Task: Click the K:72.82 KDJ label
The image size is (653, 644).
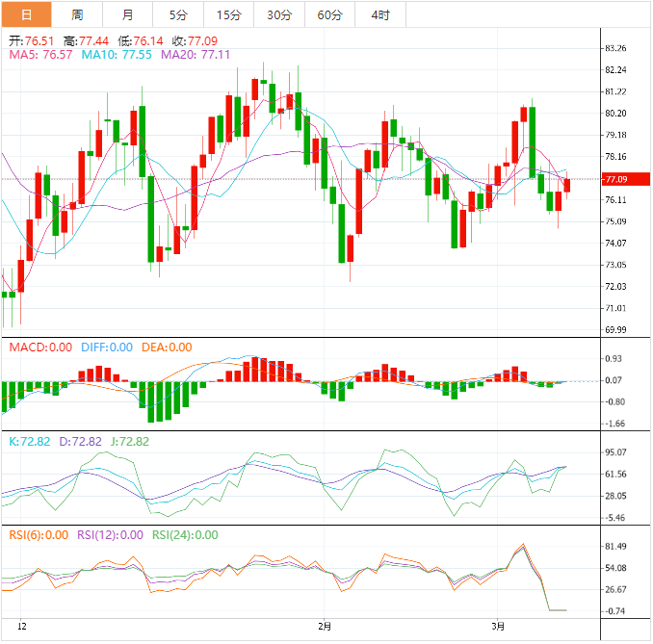Action: tap(29, 441)
